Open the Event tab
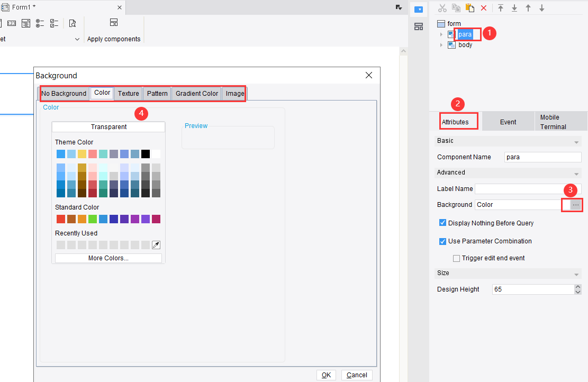This screenshot has height=382, width=588. tap(508, 122)
